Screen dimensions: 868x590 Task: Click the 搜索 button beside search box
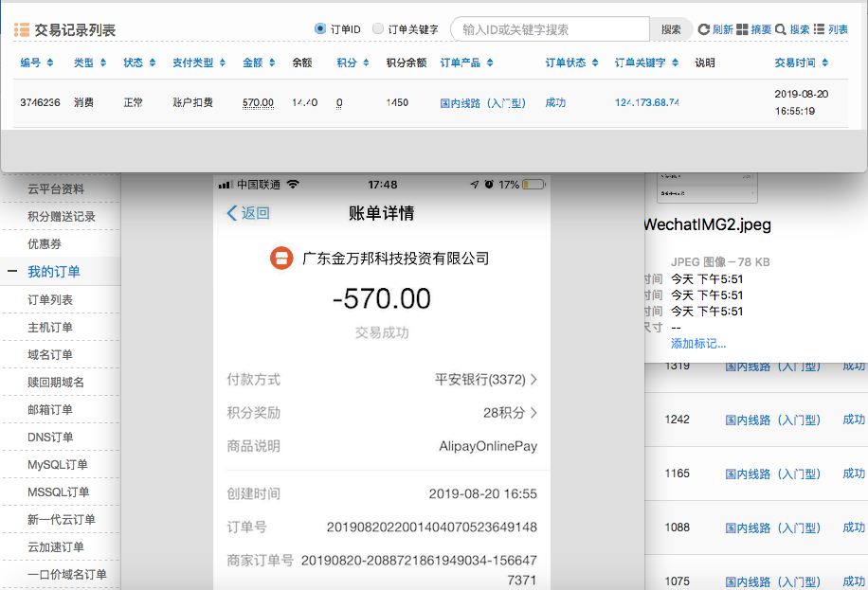coord(671,29)
